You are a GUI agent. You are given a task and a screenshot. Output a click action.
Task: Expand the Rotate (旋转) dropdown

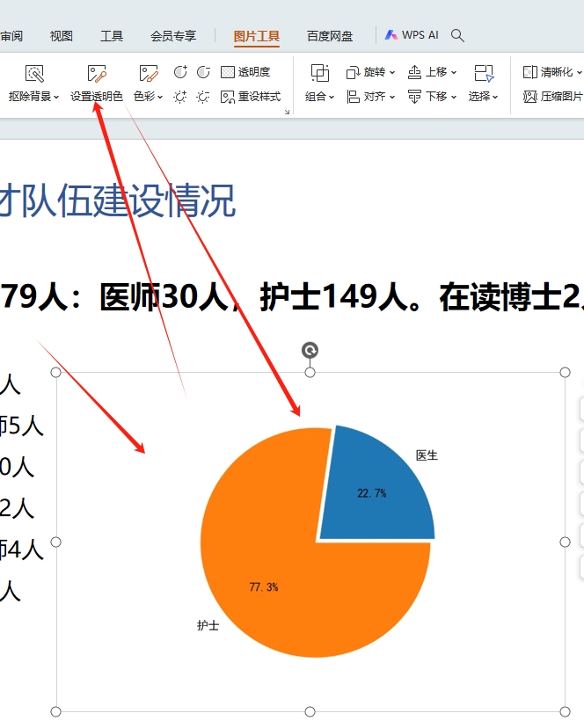click(x=391, y=72)
